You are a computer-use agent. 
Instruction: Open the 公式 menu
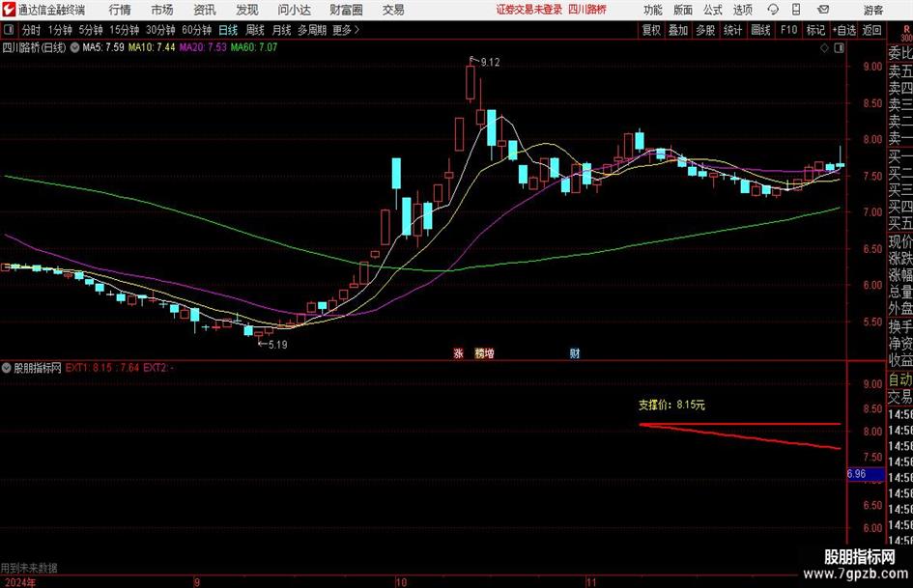pyautogui.click(x=713, y=10)
